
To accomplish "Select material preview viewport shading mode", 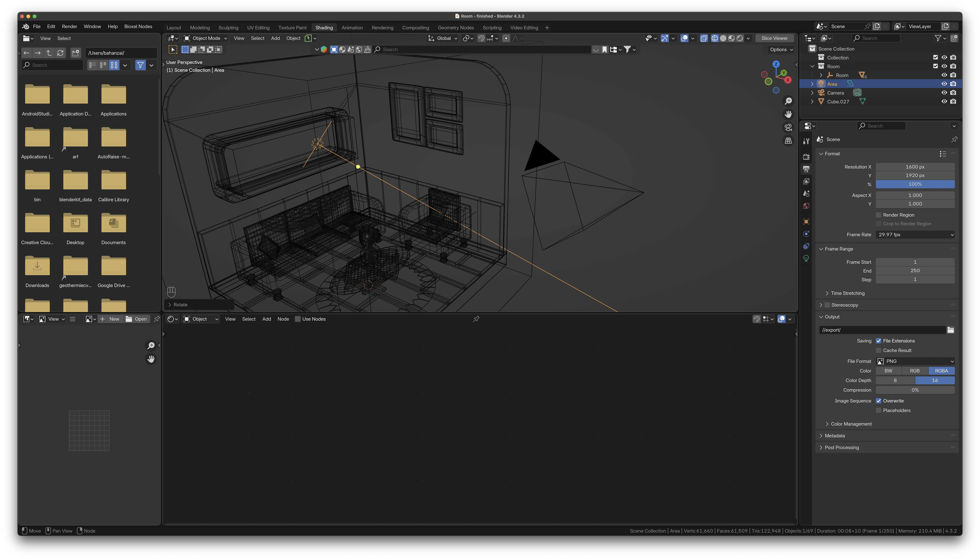I will [x=731, y=38].
